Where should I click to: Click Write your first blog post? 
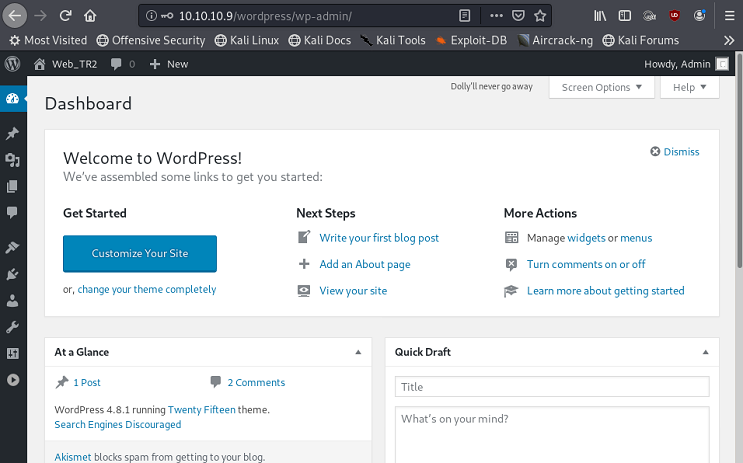click(379, 238)
